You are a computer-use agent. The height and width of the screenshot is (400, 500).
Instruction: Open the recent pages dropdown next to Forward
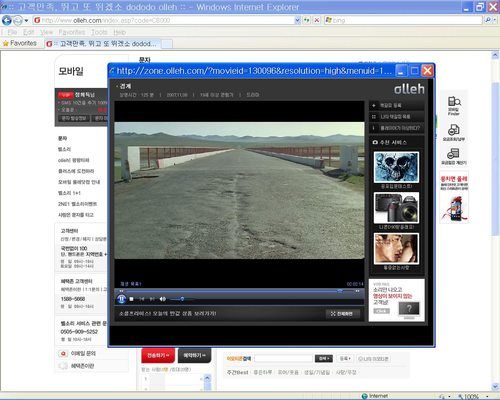(x=26, y=21)
